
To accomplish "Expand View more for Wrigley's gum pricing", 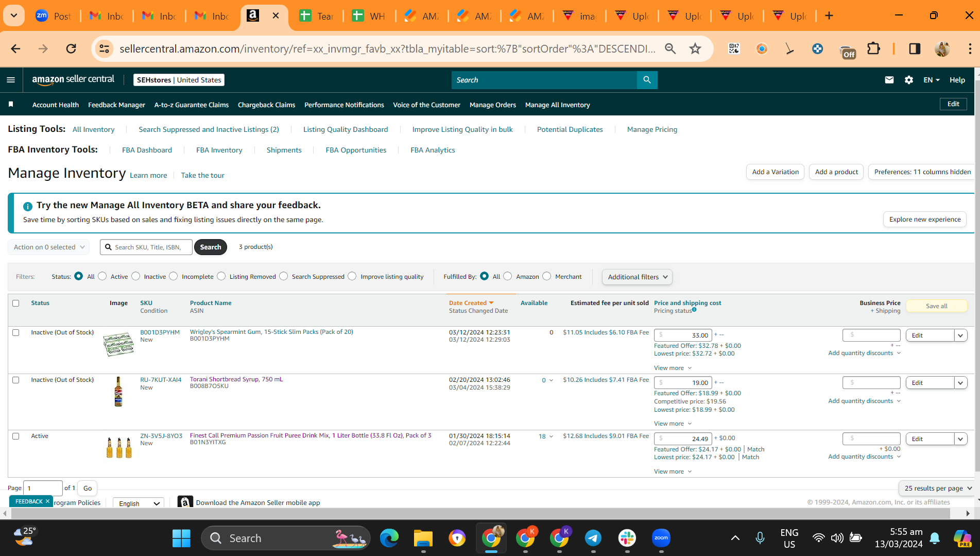I will click(x=673, y=368).
